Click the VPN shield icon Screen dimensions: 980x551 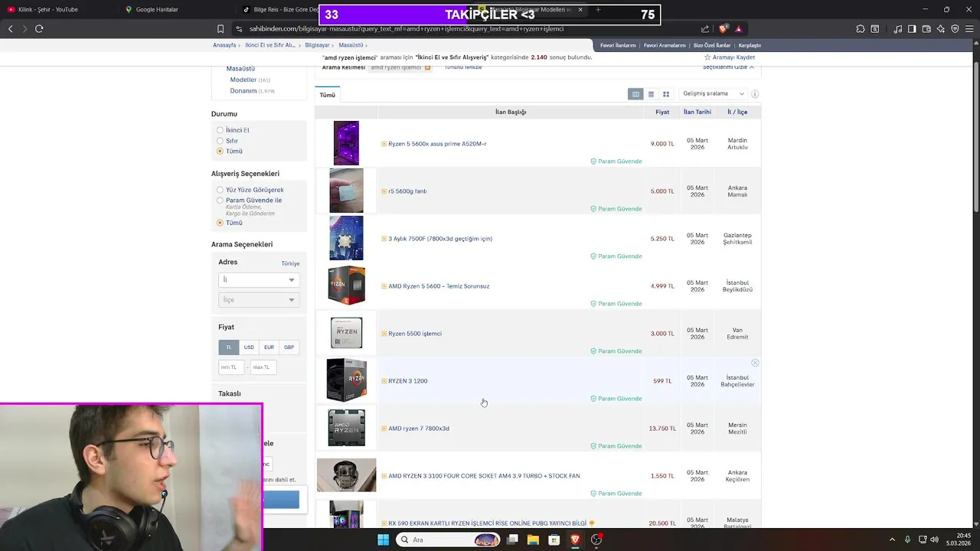[x=955, y=29]
